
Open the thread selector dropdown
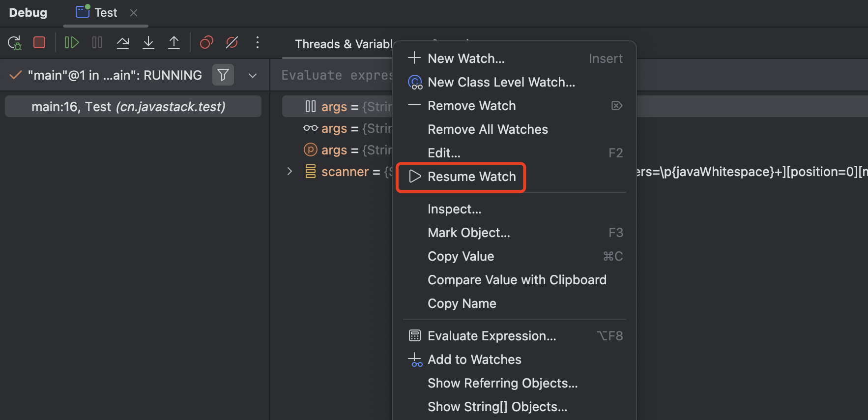click(x=253, y=76)
